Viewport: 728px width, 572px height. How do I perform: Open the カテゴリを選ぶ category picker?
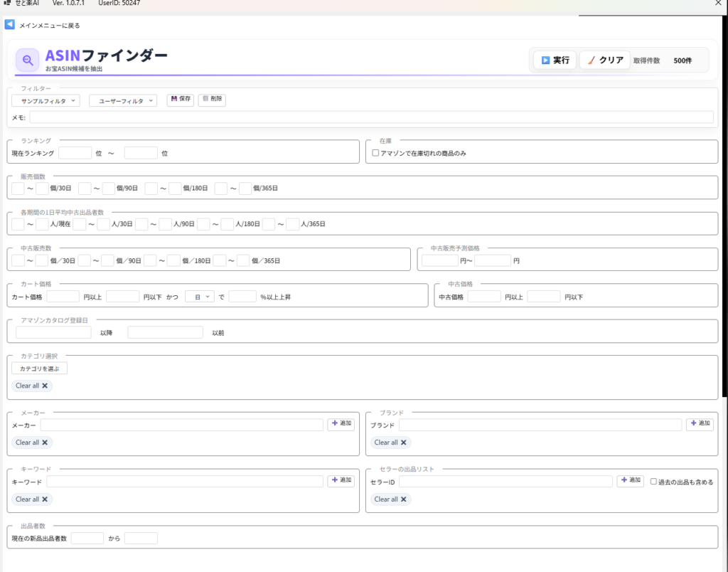point(40,369)
